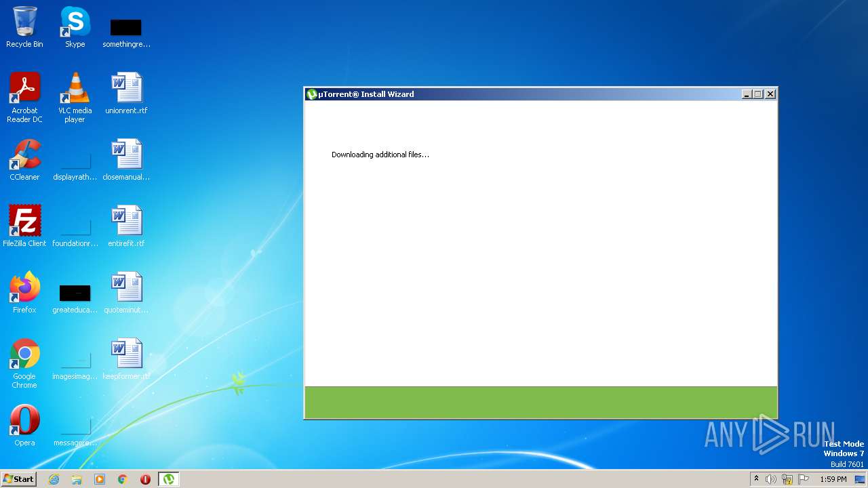Screen dimensions: 868x488
Task: Select VLC media player desktop icon
Action: pyautogui.click(x=75, y=98)
